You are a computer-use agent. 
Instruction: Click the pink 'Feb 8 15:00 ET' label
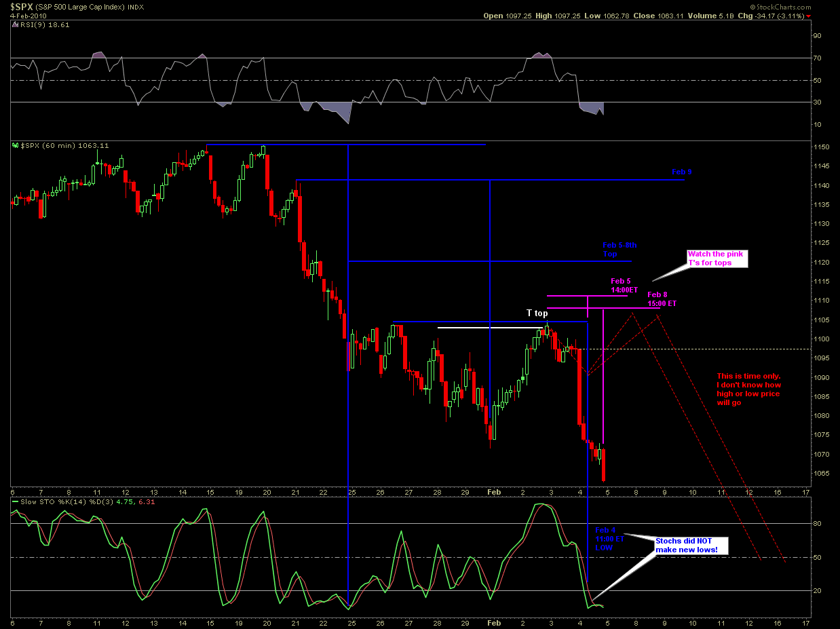(x=662, y=299)
